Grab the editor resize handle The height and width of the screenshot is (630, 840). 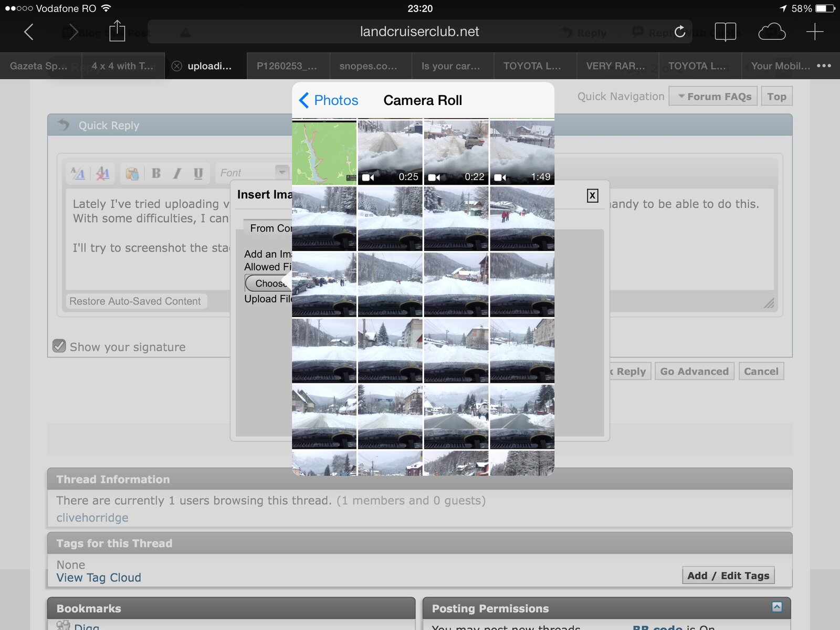click(769, 303)
